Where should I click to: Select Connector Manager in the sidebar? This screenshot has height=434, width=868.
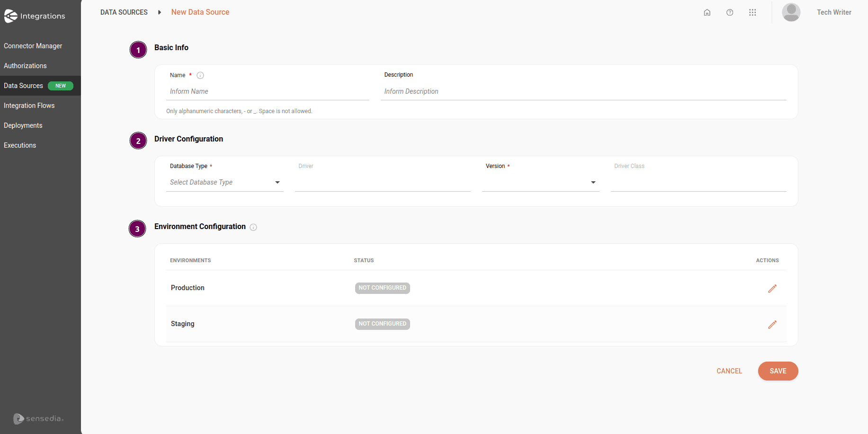point(33,46)
